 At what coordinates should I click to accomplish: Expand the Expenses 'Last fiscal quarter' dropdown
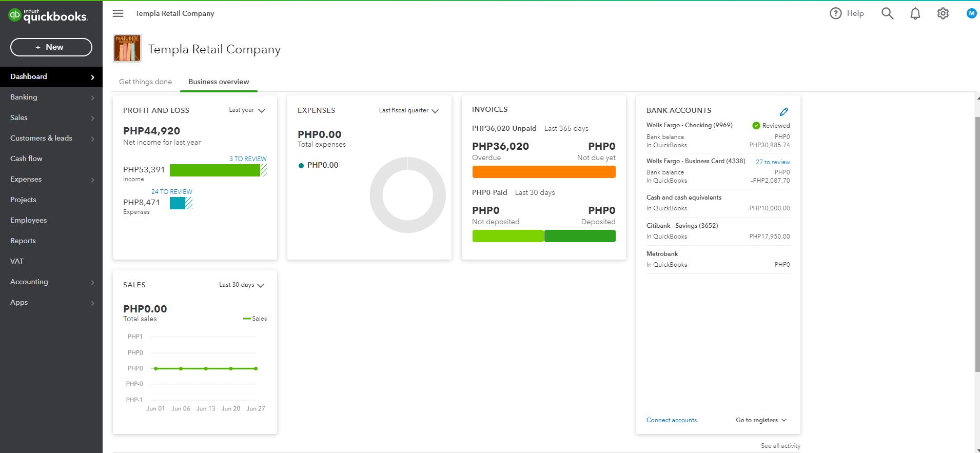coord(408,111)
